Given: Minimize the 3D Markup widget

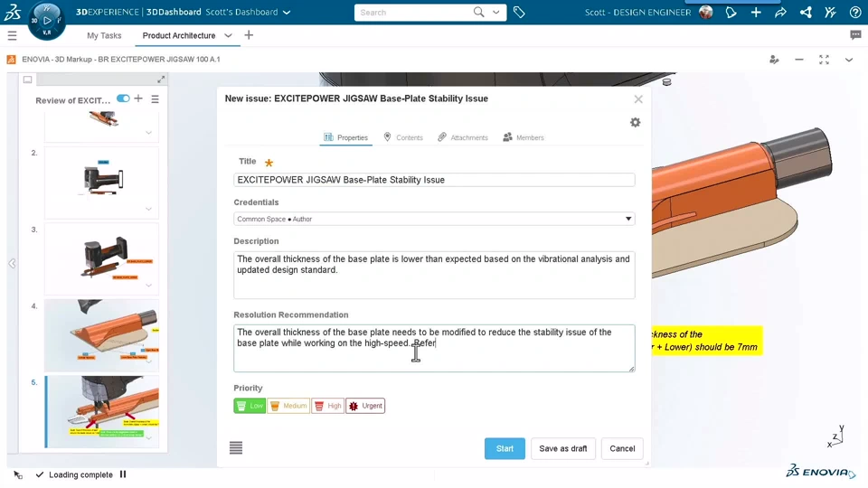Looking at the screenshot, I should click(798, 60).
